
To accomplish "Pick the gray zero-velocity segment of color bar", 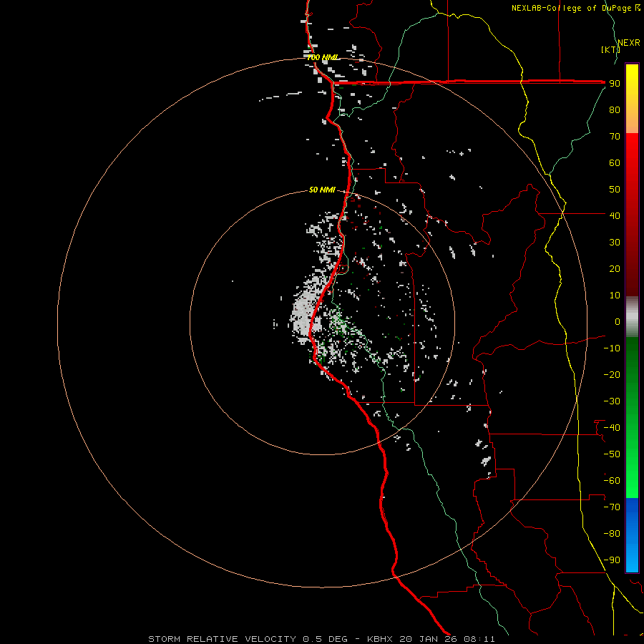I will click(632, 317).
